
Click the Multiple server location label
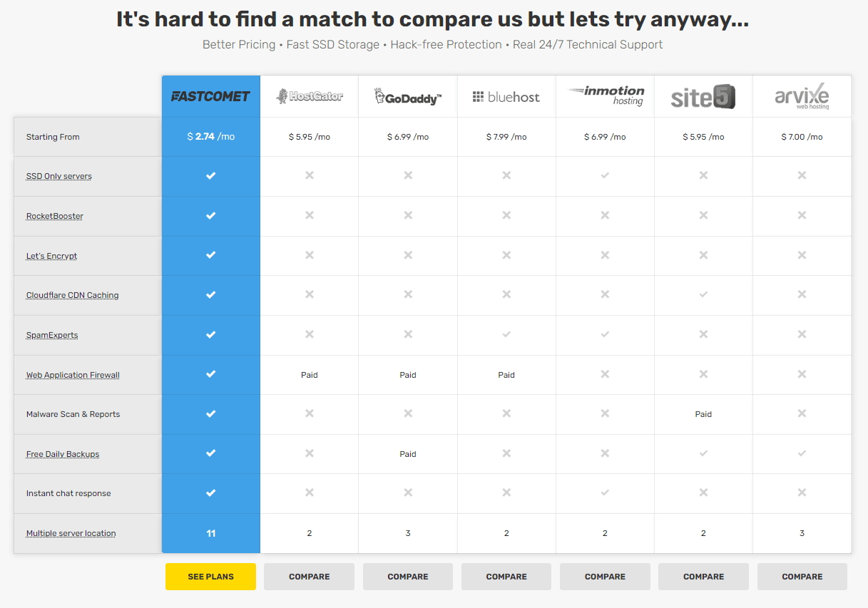tap(71, 533)
